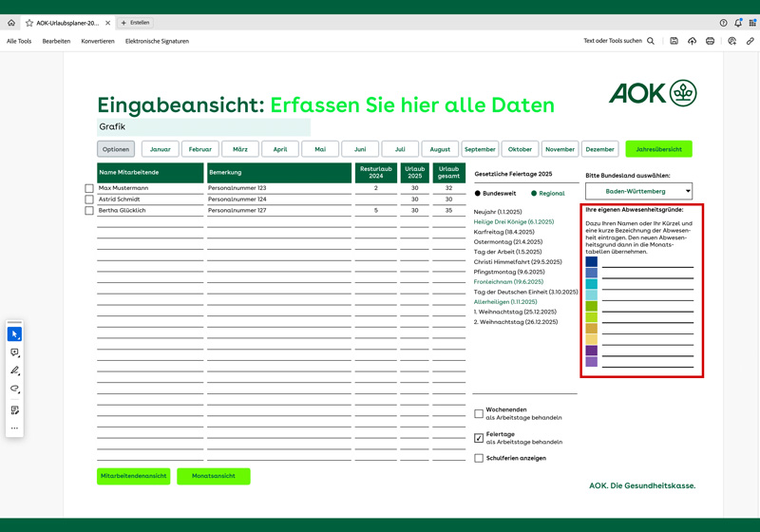Uncheck Feiertage als Arbeitstage behandeln
This screenshot has height=532, width=760.
[x=479, y=438]
